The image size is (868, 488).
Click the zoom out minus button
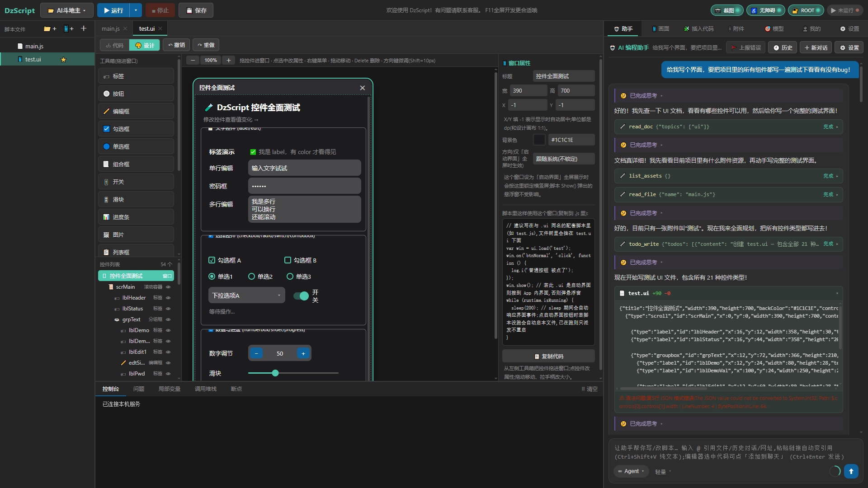tap(193, 60)
